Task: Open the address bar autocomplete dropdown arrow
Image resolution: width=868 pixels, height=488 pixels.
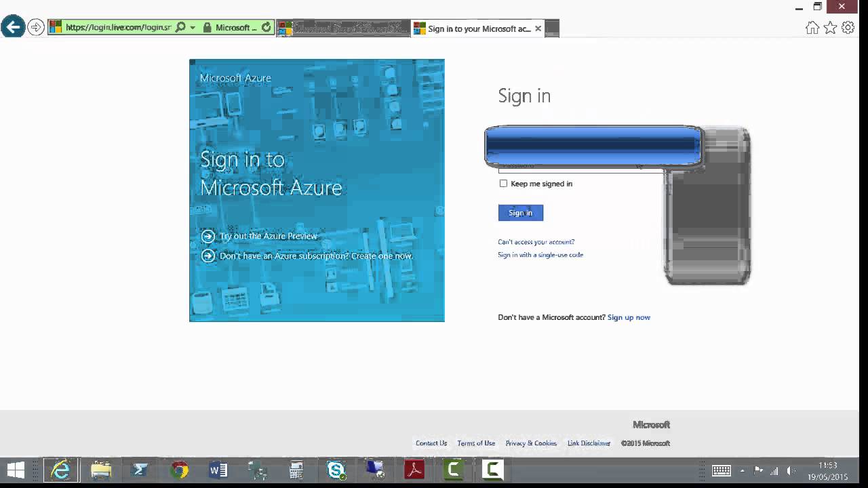Action: pos(193,28)
